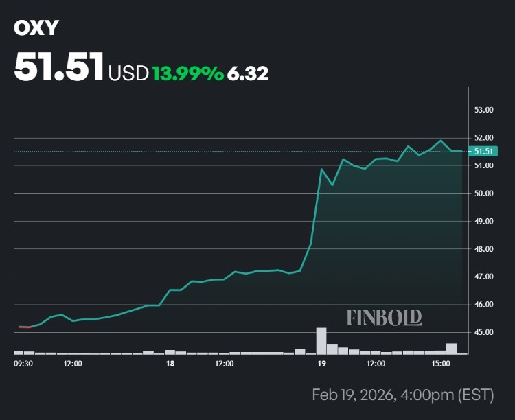Click the 49.00 price axis label

coord(484,222)
